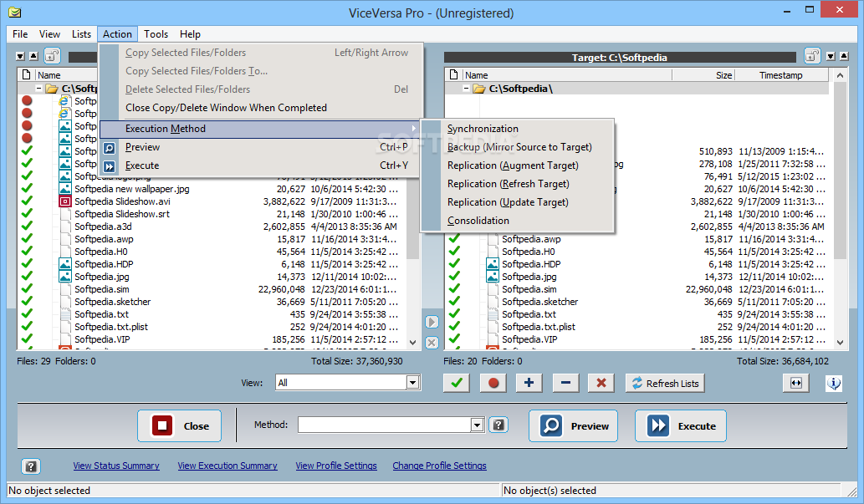Image resolution: width=864 pixels, height=504 pixels.
Task: Click file type icon of source column header
Action: point(26,74)
